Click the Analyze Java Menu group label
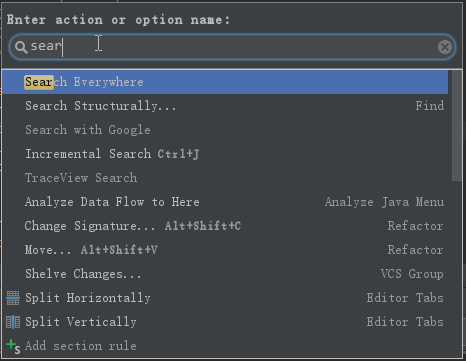This screenshot has height=361, width=466. click(384, 202)
